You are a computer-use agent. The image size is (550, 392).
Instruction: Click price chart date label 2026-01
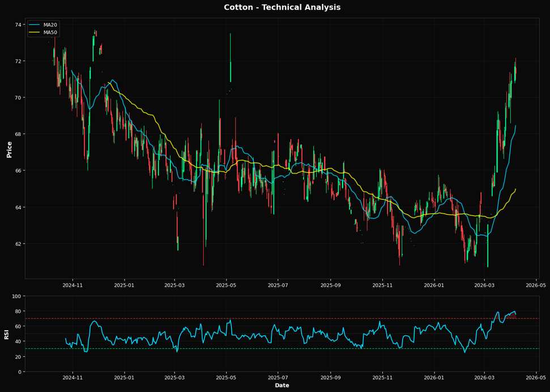coord(434,285)
